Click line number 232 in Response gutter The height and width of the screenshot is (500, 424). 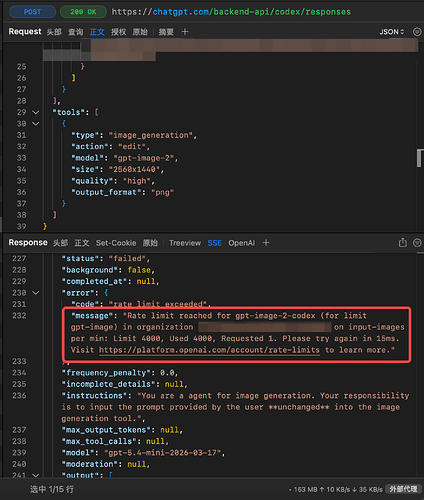coord(19,316)
